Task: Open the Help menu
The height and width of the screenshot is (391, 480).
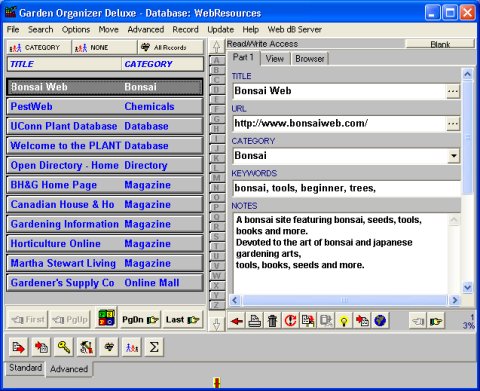Action: pyautogui.click(x=251, y=30)
